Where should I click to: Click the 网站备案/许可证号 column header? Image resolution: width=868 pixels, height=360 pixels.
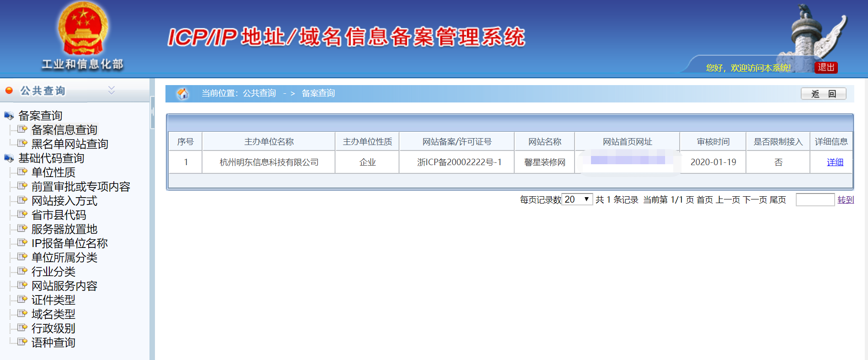point(457,142)
